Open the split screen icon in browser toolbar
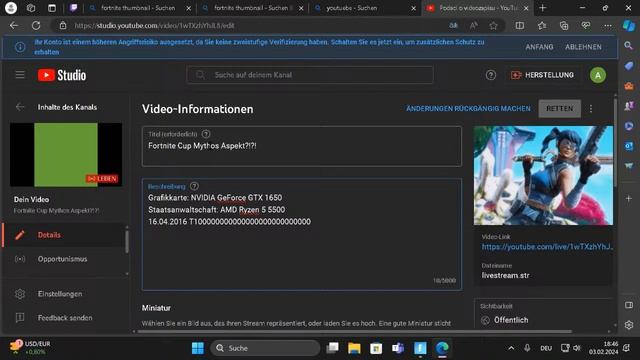The height and width of the screenshot is (360, 640). coord(520,25)
